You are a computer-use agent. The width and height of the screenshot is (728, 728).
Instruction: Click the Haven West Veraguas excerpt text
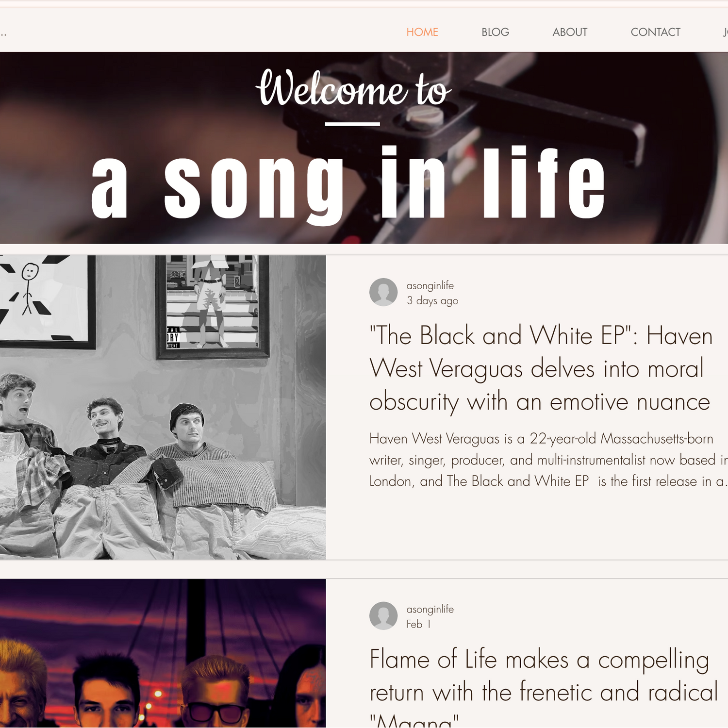point(548,460)
